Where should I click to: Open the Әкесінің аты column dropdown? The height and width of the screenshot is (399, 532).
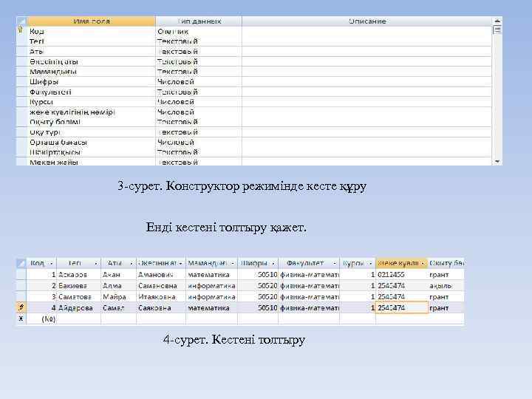[x=180, y=263]
